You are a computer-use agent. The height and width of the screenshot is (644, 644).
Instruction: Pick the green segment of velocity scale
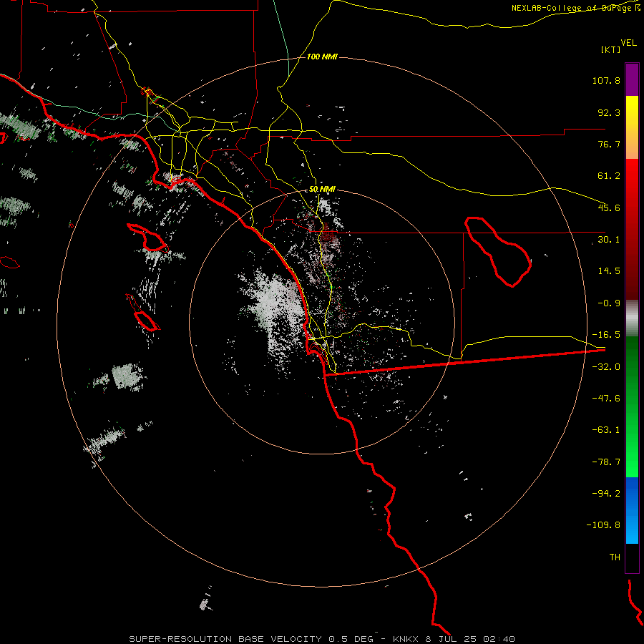tap(632, 406)
